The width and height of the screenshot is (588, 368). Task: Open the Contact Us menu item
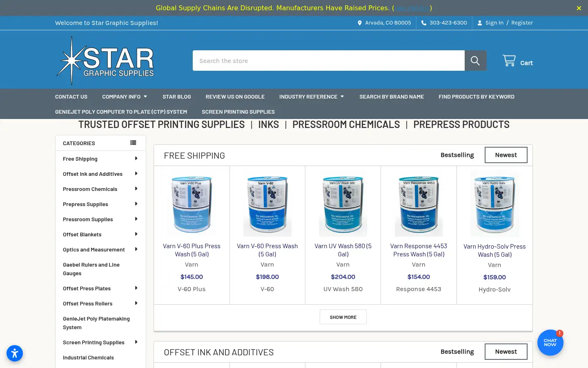(x=71, y=96)
